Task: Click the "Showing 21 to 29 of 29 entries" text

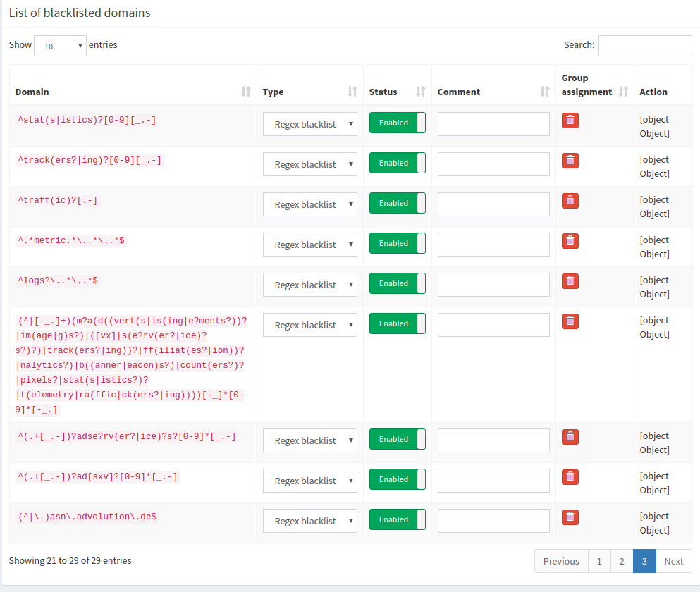Action: pyautogui.click(x=70, y=561)
